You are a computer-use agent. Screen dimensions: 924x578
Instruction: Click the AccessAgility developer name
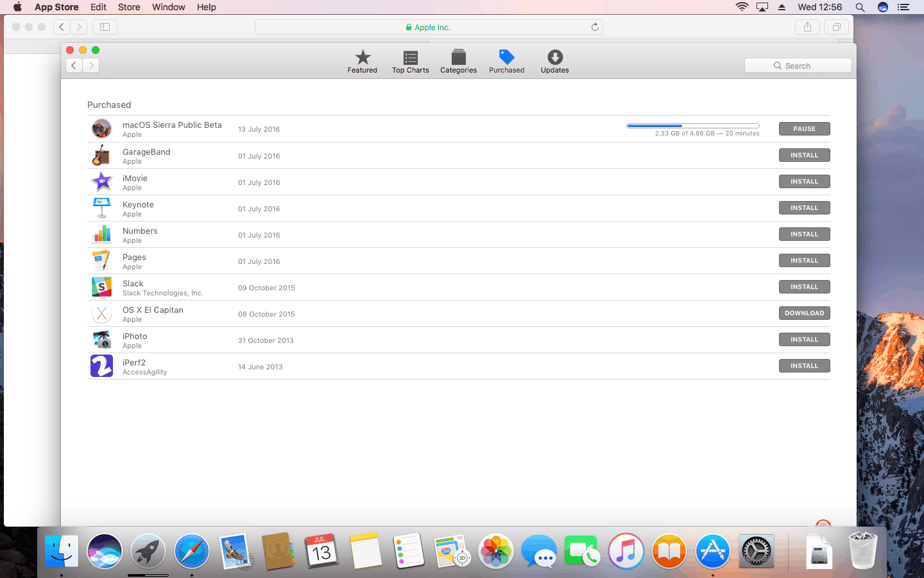145,372
